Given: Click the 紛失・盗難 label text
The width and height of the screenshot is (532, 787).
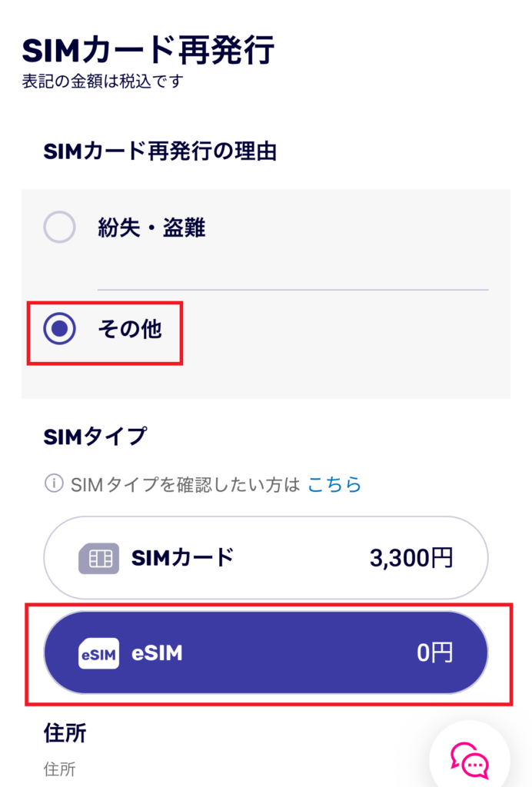Looking at the screenshot, I should [151, 228].
